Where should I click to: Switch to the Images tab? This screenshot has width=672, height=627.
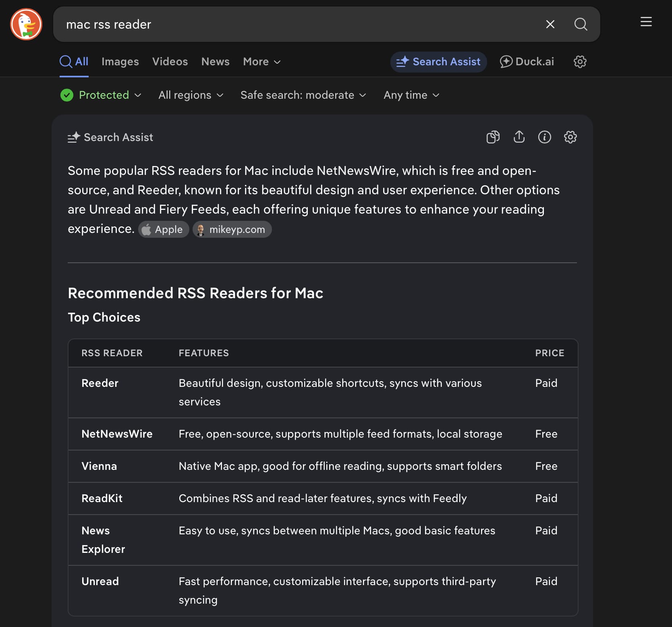coord(120,62)
